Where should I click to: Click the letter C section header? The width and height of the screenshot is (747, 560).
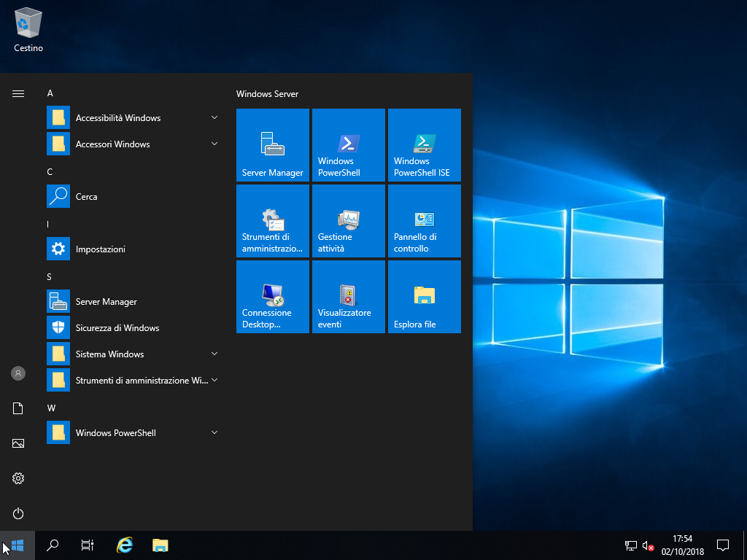coord(50,172)
